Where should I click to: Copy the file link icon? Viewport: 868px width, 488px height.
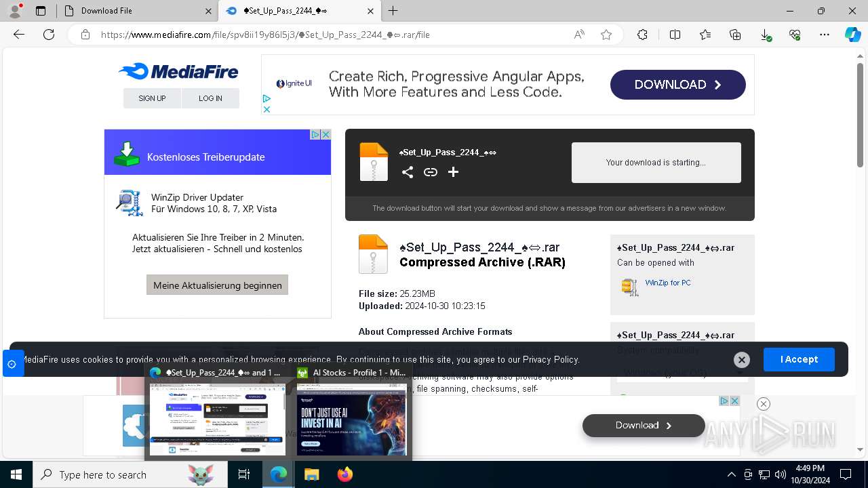tap(431, 172)
